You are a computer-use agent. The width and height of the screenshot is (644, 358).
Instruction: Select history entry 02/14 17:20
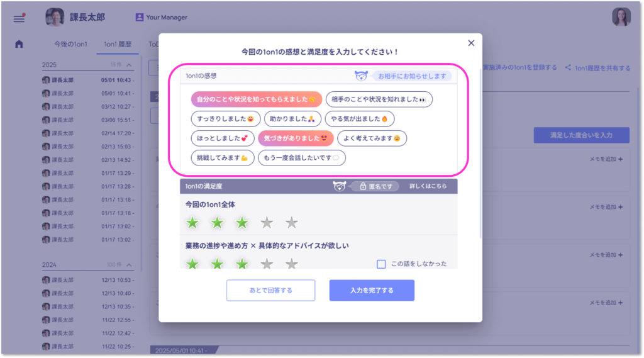coord(88,133)
